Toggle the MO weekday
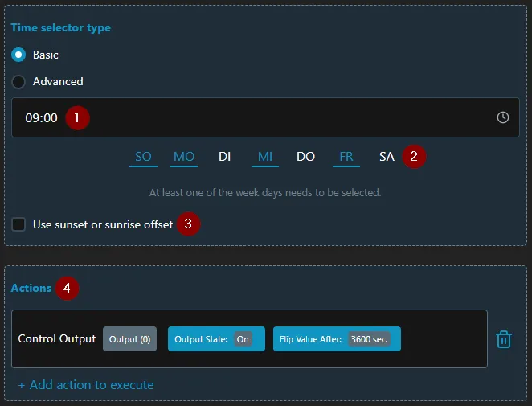Image resolution: width=532 pixels, height=406 pixels. pos(184,157)
